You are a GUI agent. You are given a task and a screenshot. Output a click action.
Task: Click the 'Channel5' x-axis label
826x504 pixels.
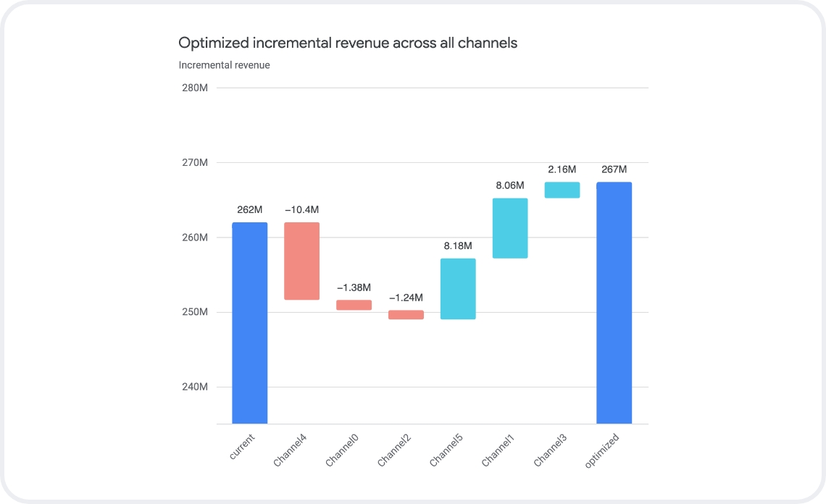coord(446,450)
